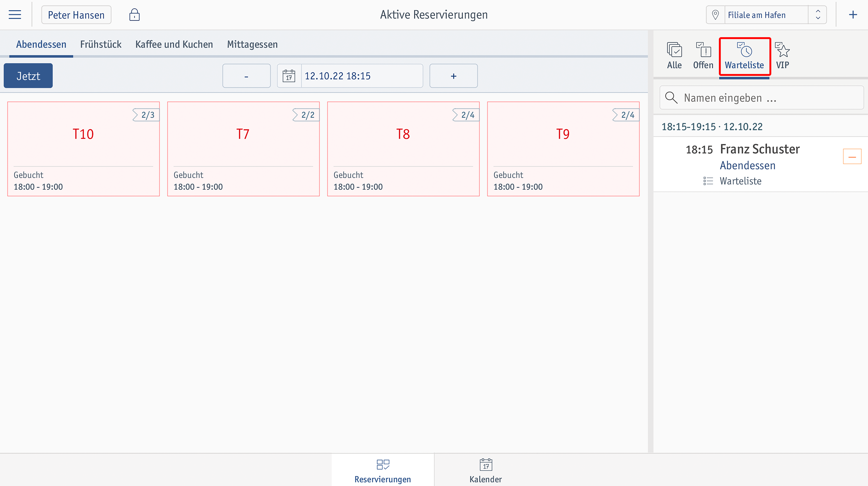Select the Franz Schuster waitlist entry
Viewport: 868px width, 486px height.
(x=761, y=164)
